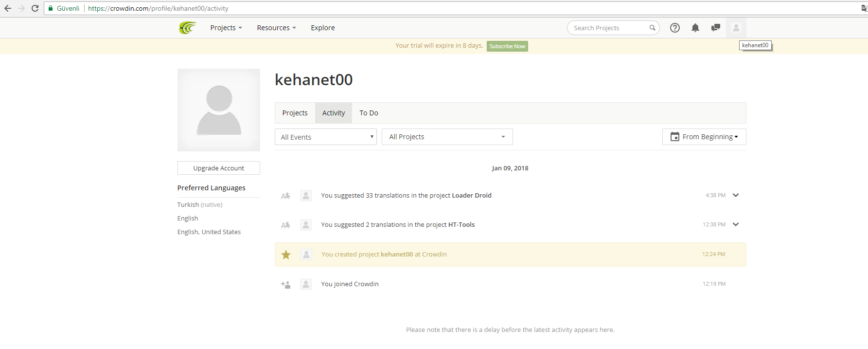Click the secure padlock icon in address bar
The image size is (868, 349).
[x=51, y=8]
